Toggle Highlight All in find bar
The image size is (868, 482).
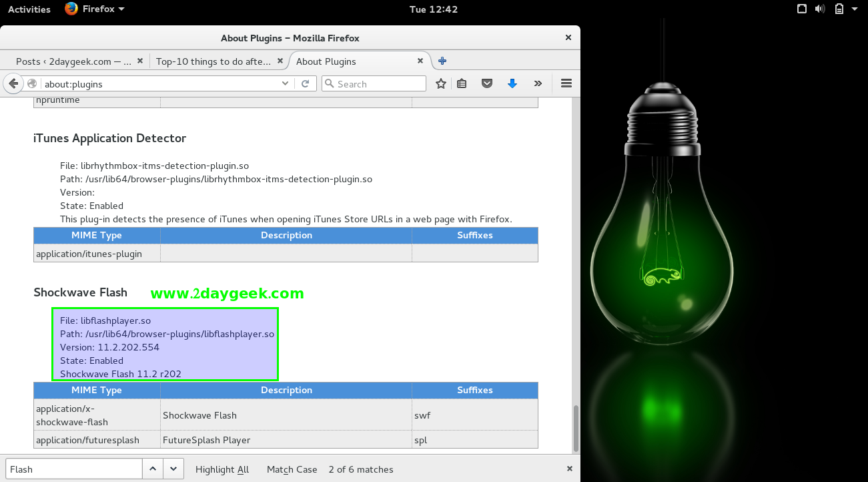click(x=222, y=469)
